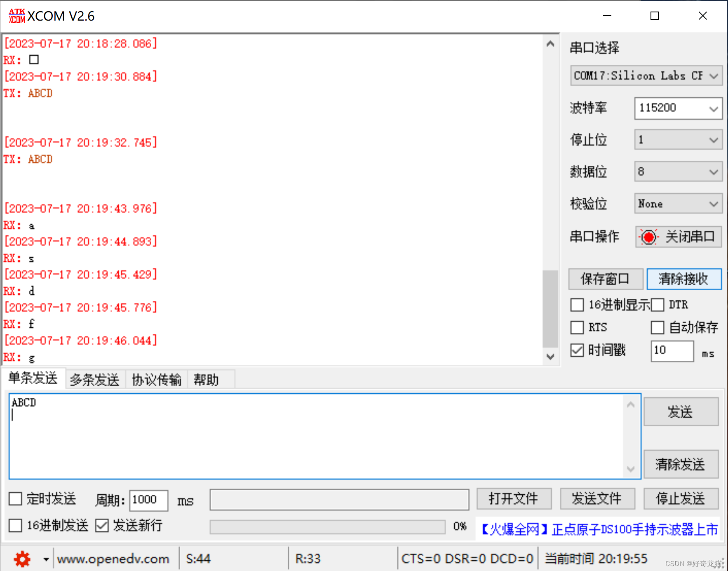This screenshot has height=571, width=728.
Task: Check the DTR checkbox
Action: 658,305
